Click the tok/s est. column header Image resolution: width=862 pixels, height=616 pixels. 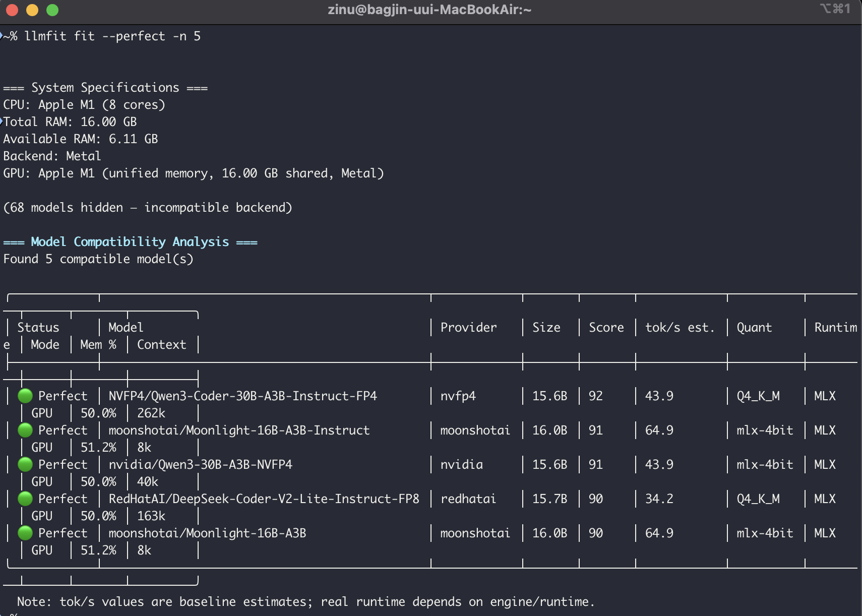coord(680,328)
